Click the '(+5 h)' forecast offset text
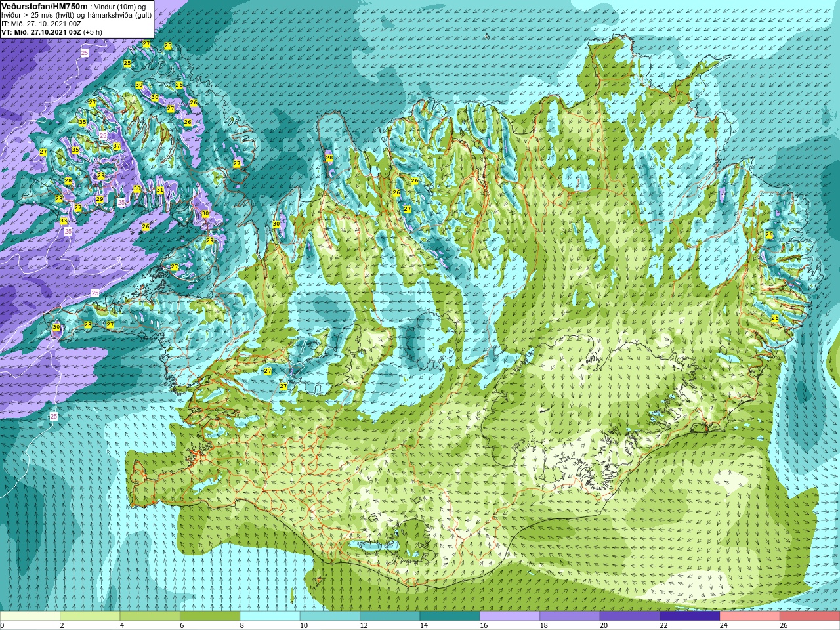Screen dimensions: 840x630 (x=93, y=31)
